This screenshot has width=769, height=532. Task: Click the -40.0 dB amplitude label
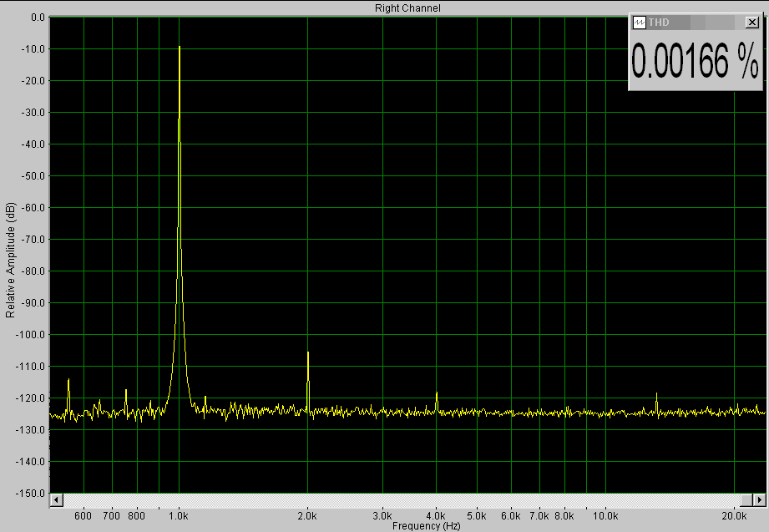(x=33, y=144)
